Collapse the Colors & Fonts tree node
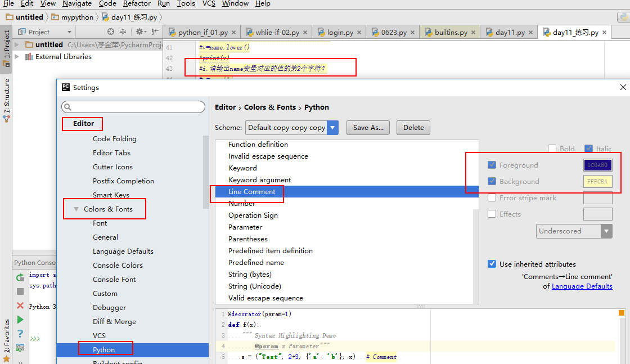The width and height of the screenshot is (630, 364). point(76,209)
